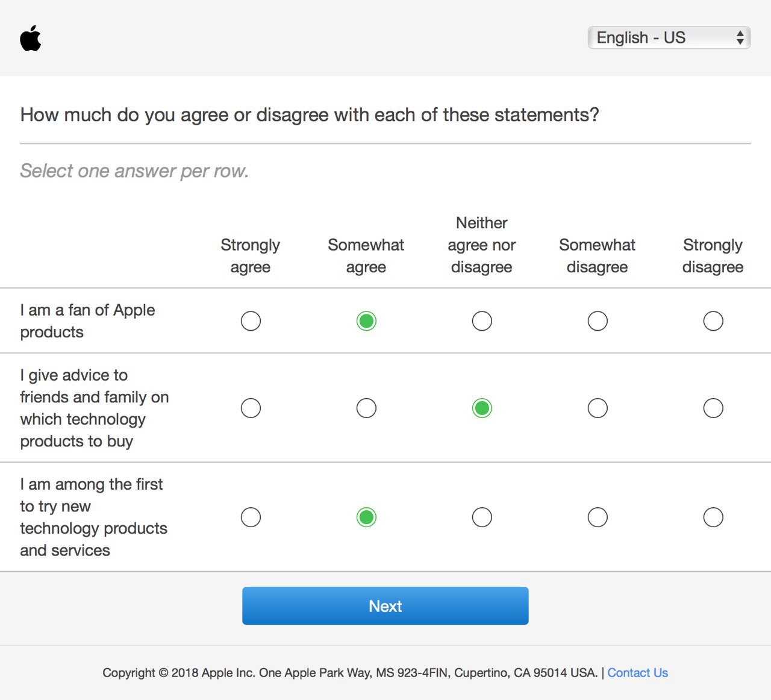This screenshot has height=700, width=771.
Task: Click the Apple logo icon
Action: pos(31,38)
